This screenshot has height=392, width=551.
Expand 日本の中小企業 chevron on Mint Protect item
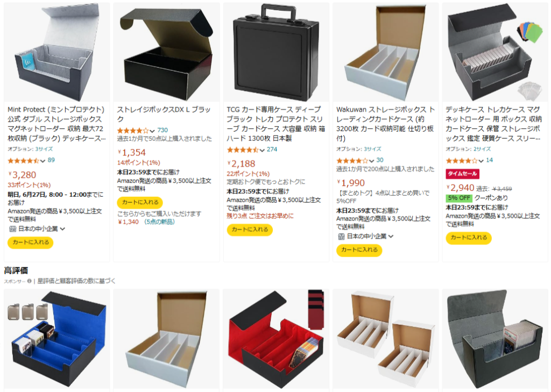62,229
